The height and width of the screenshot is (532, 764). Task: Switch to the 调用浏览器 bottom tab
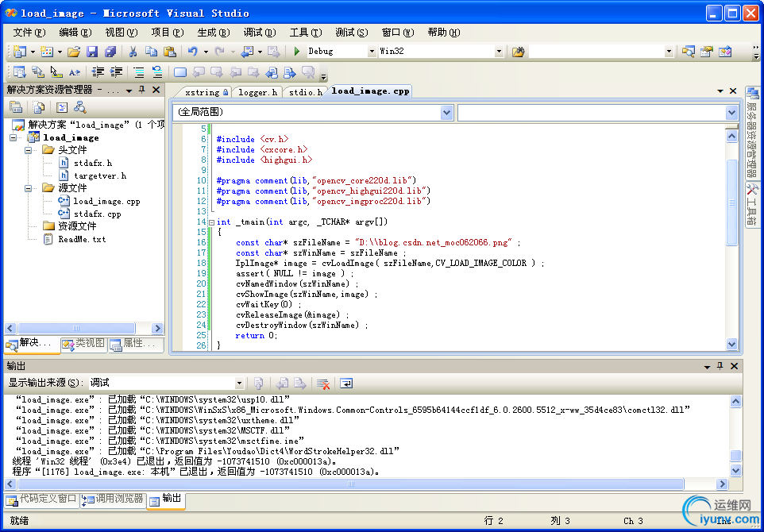click(113, 499)
